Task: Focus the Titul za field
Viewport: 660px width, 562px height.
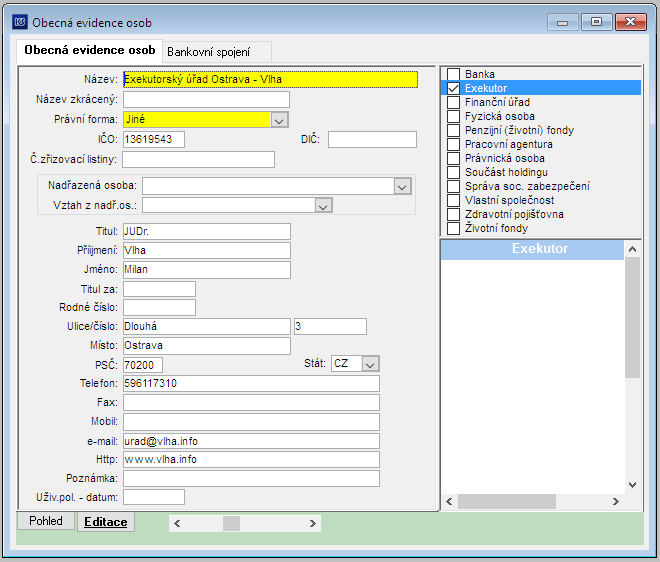Action: click(159, 289)
